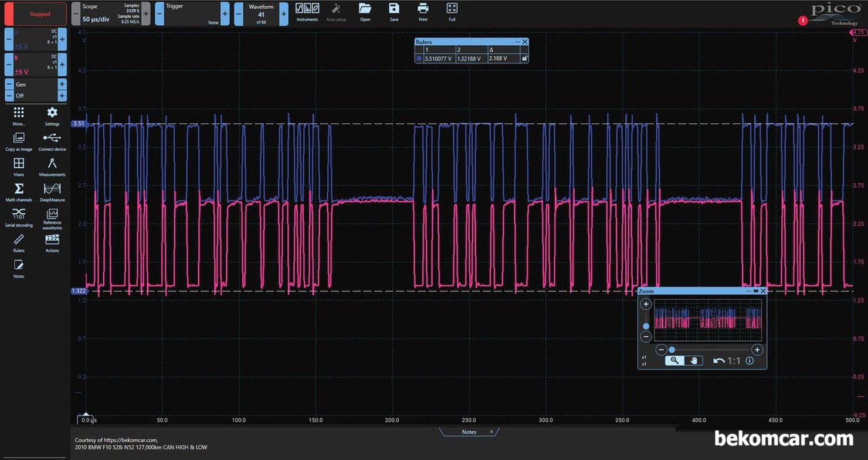
Task: Click Copy as image icon
Action: (x=19, y=138)
